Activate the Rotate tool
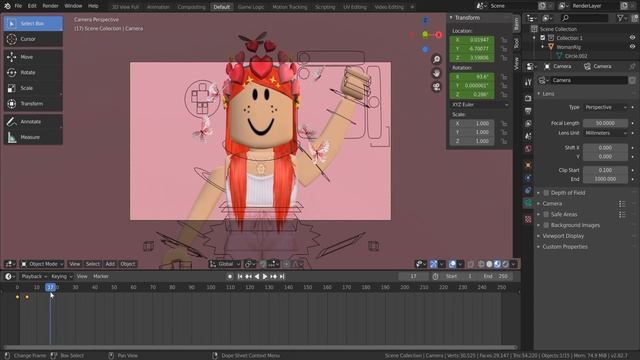The image size is (640, 360). coord(33,73)
